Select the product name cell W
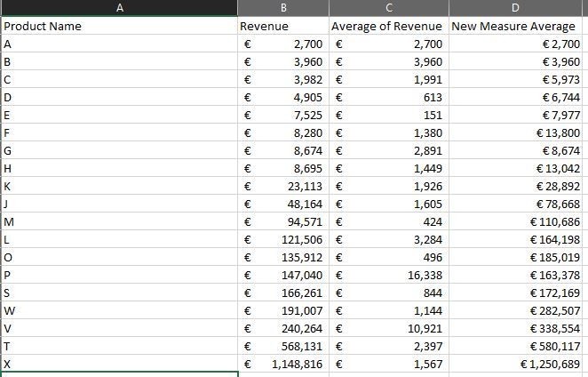 point(119,310)
